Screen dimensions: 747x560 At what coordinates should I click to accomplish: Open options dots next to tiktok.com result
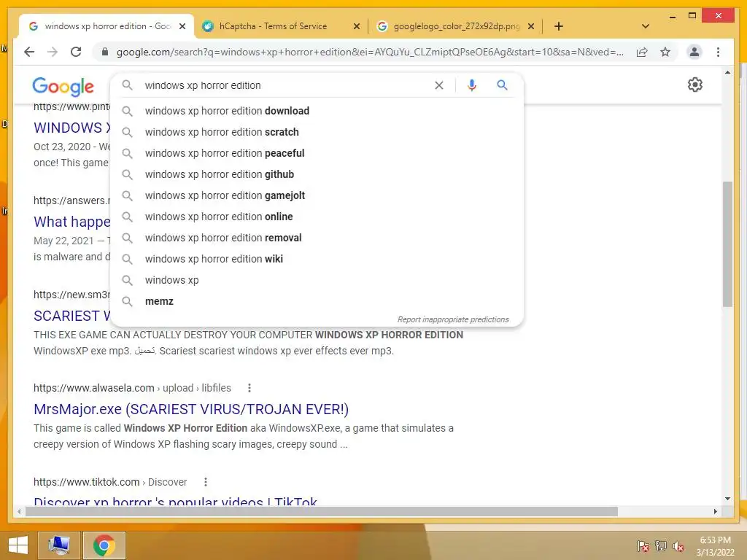(x=205, y=482)
